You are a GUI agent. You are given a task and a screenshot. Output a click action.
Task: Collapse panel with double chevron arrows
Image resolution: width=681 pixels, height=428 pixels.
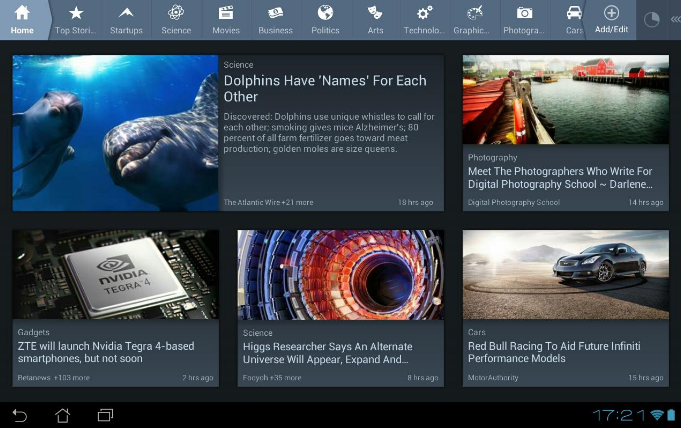tap(675, 20)
